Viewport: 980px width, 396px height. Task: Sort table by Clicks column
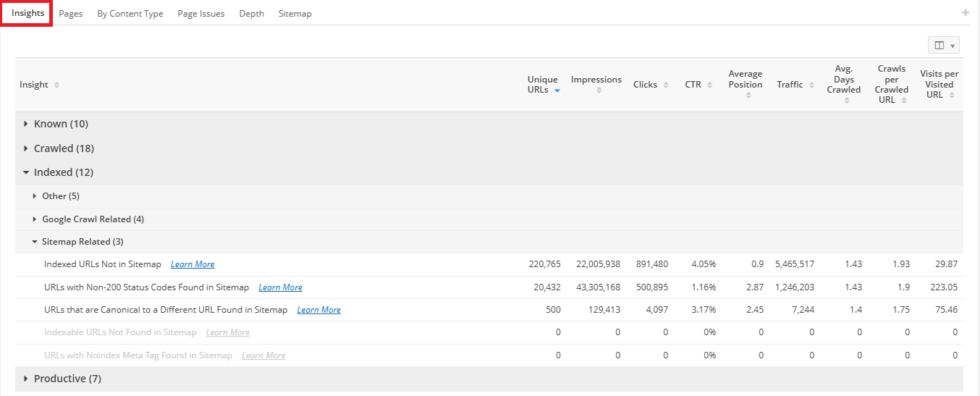tap(667, 85)
